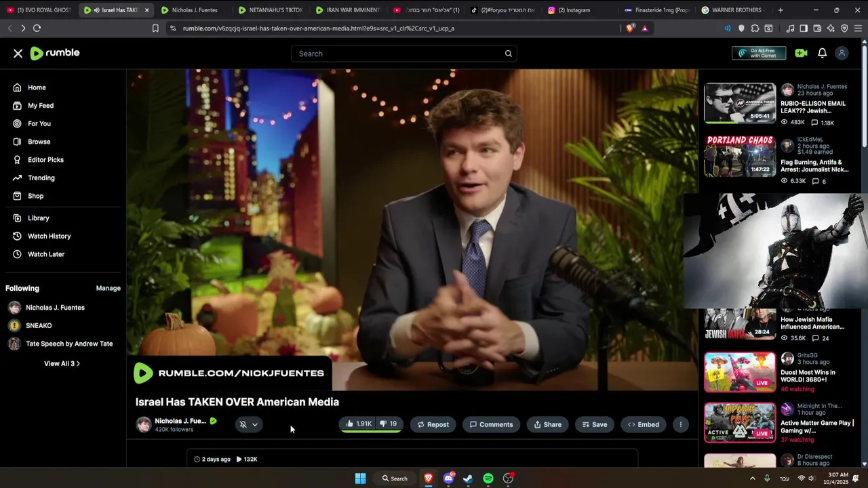Click the Embed button

coord(644,424)
